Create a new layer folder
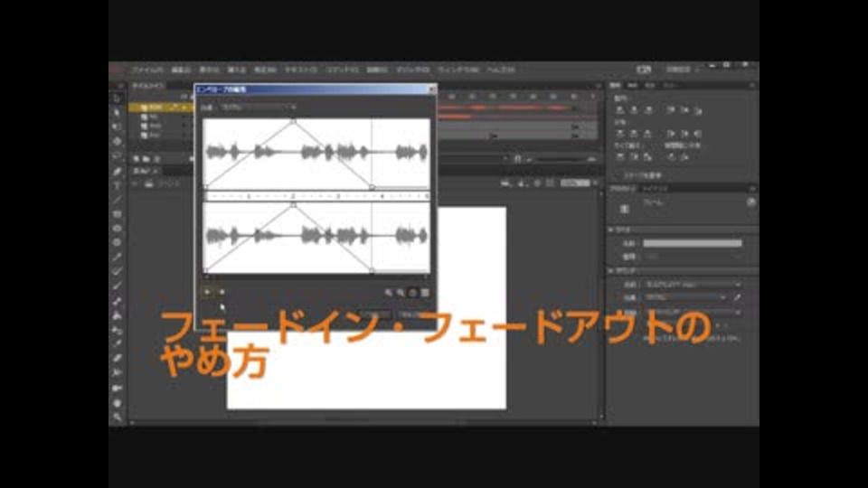This screenshot has width=868, height=488. (x=146, y=159)
